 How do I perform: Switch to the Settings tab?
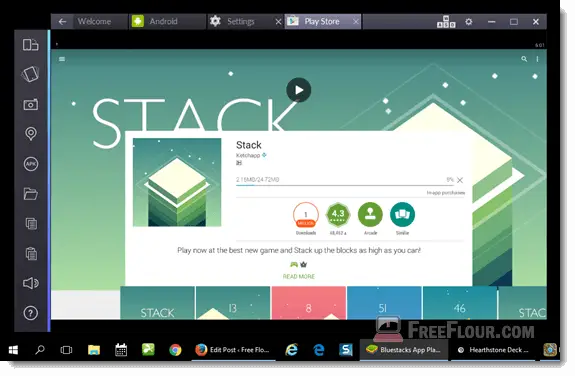click(240, 22)
